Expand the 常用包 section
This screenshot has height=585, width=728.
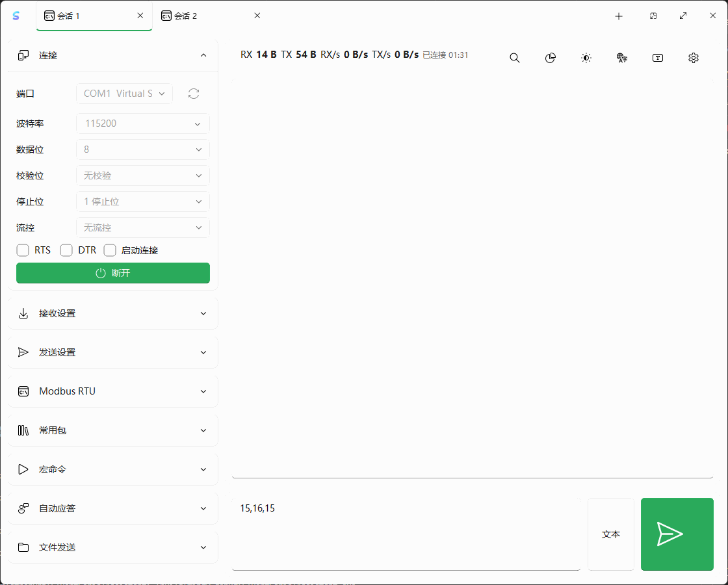pos(113,430)
